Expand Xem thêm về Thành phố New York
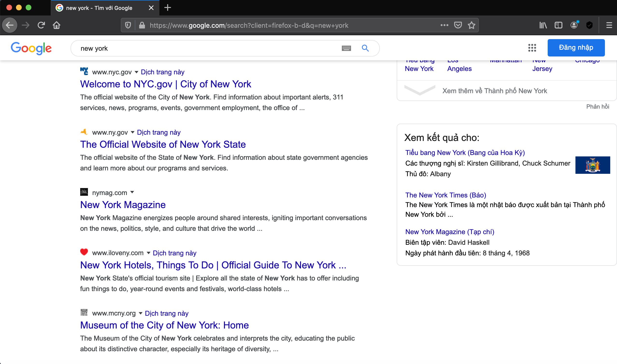The image size is (617, 364). tap(494, 91)
